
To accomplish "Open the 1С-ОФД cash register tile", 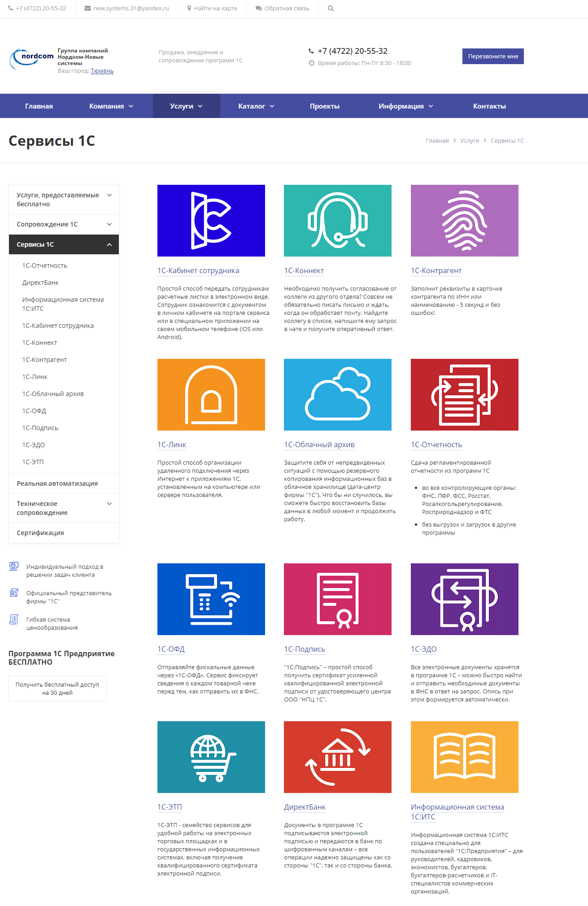I will 211,599.
